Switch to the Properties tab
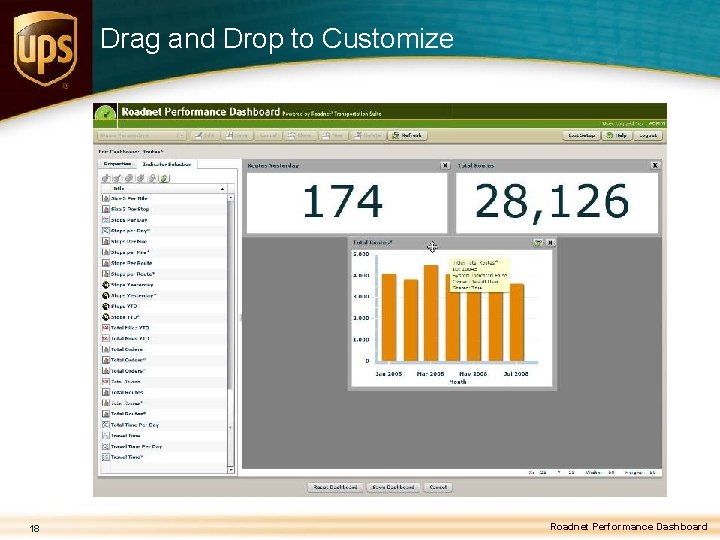The width and height of the screenshot is (720, 540). pos(117,164)
